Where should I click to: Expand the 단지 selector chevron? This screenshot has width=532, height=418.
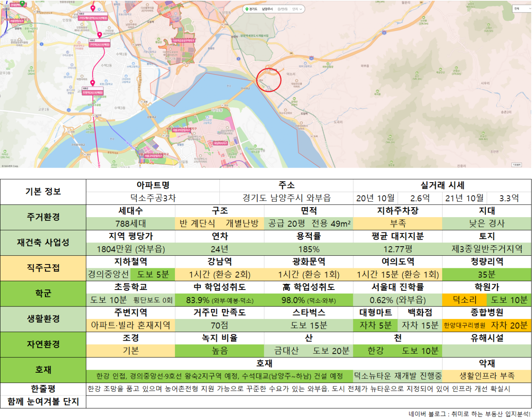click(x=301, y=9)
